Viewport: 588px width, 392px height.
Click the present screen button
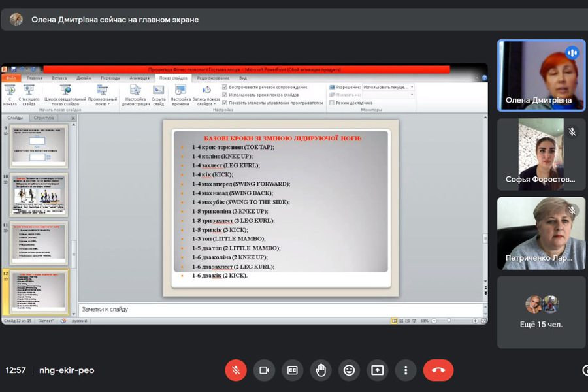pos(378,370)
